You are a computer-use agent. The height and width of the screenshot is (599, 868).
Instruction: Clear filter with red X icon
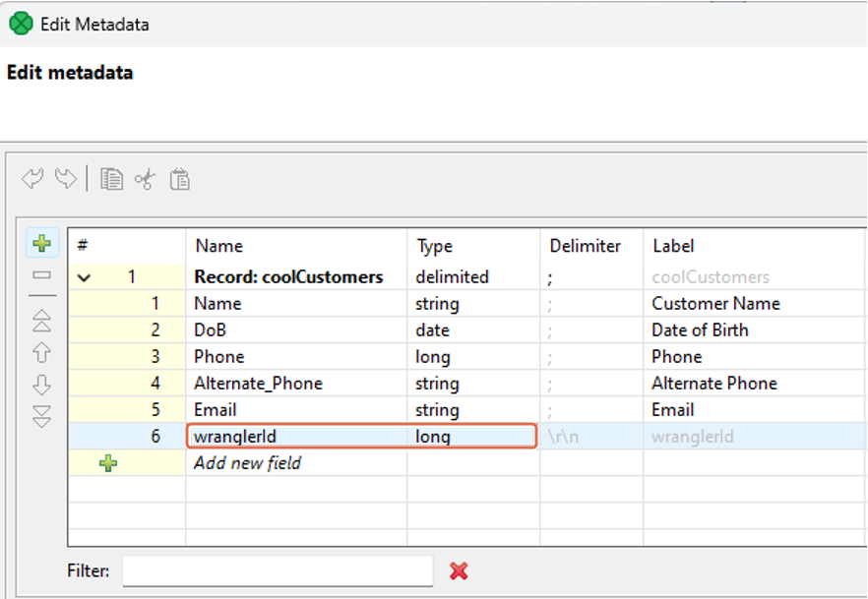(x=458, y=570)
